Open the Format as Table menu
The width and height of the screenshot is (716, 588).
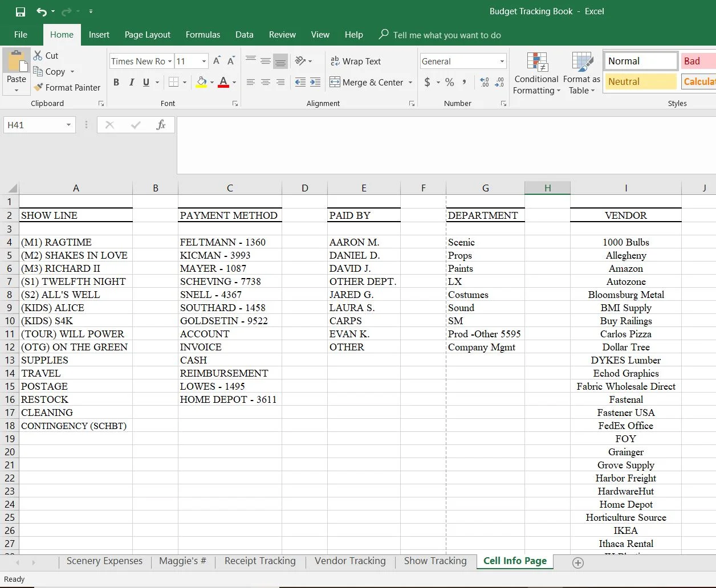pyautogui.click(x=581, y=73)
